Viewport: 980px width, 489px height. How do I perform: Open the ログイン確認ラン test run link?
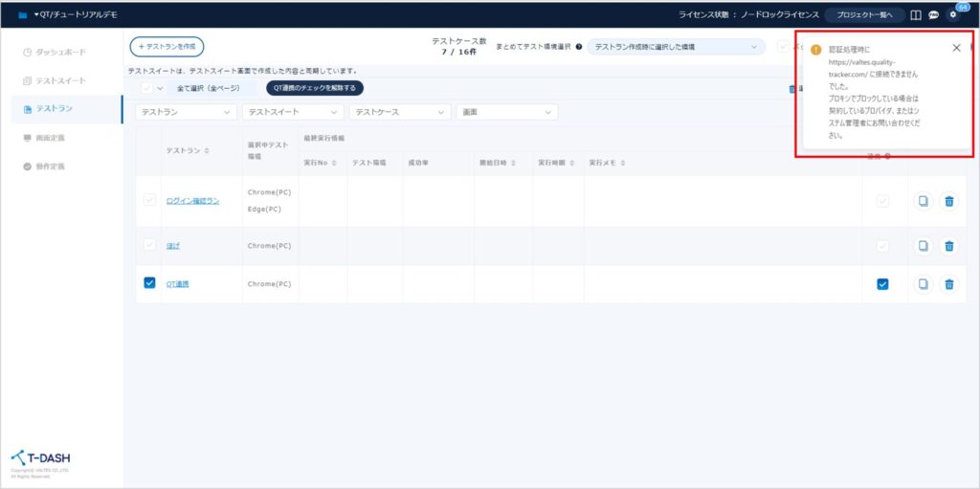192,201
